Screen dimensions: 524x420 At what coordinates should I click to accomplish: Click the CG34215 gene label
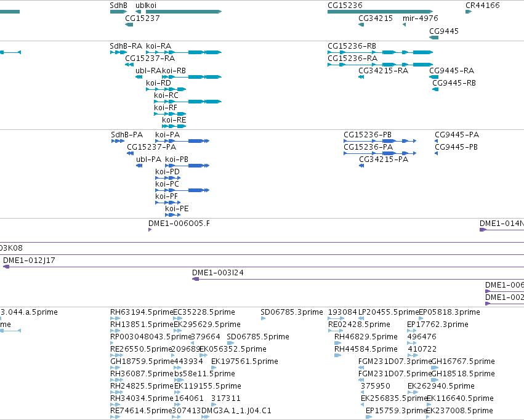click(375, 18)
